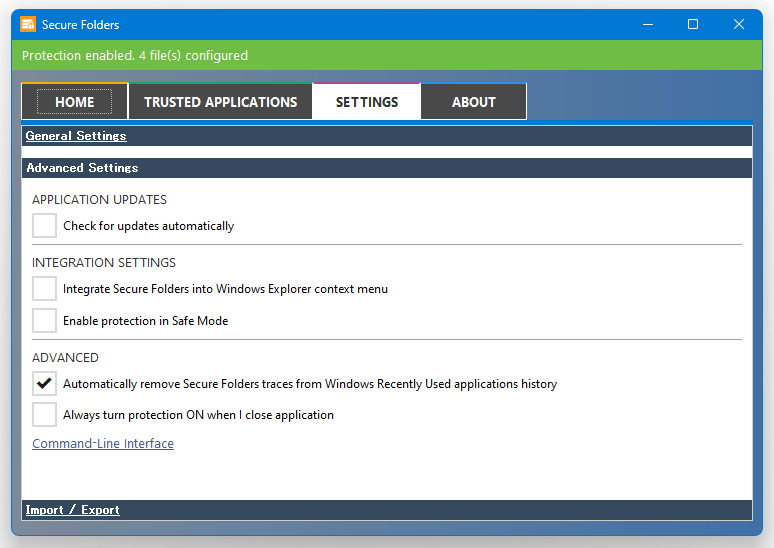Select the SETTINGS tab
This screenshot has width=774, height=548.
tap(367, 102)
